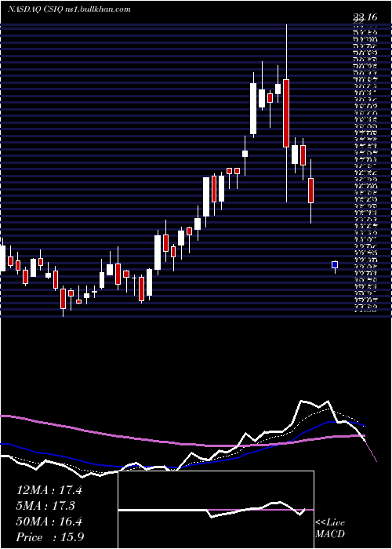The image size is (392, 549).
Task: Select the 50MA : 16.4 readout
Action: (x=49, y=522)
